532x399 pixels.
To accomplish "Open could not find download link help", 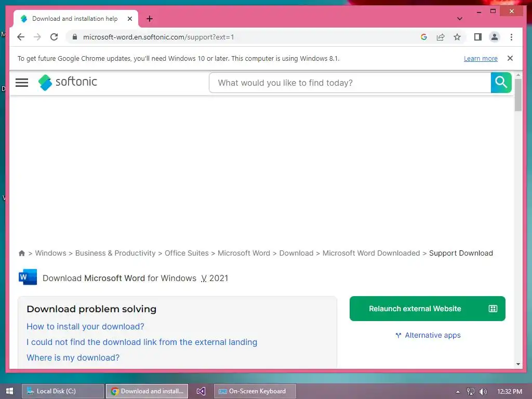I will pos(142,342).
